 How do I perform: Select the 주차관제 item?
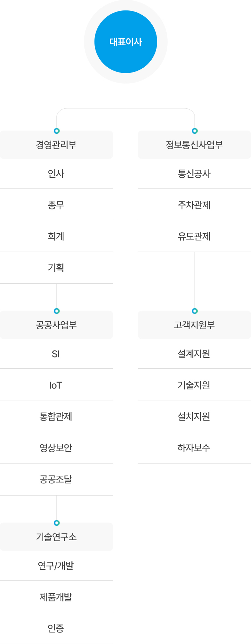(195, 205)
